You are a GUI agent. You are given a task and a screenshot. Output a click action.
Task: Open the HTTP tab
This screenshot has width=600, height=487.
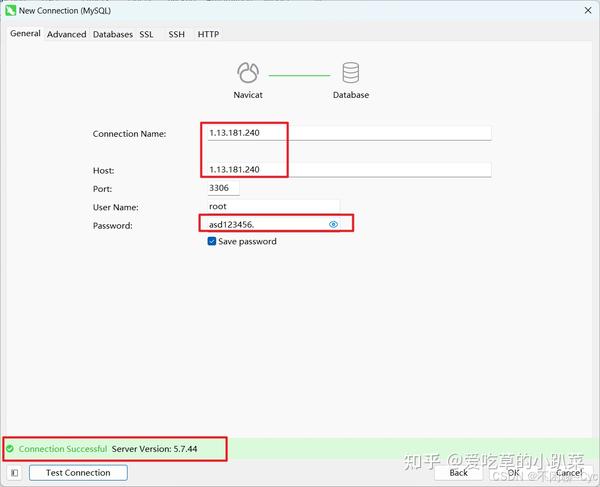click(x=208, y=34)
